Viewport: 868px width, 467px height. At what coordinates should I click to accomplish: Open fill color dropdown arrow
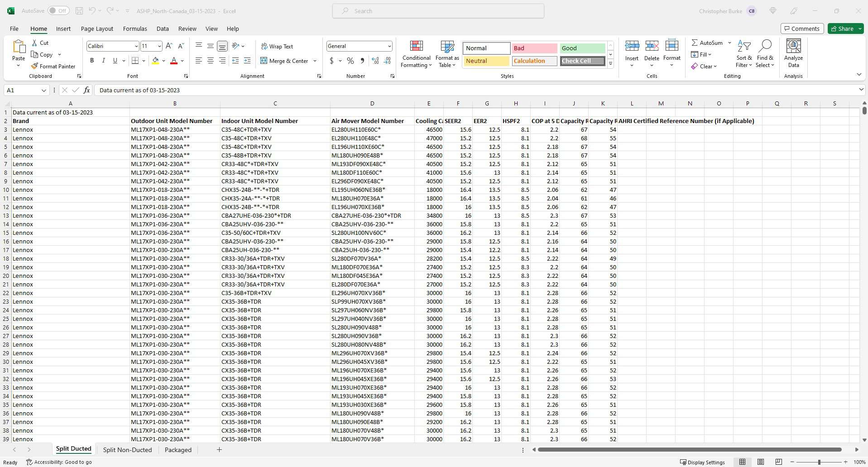point(163,61)
